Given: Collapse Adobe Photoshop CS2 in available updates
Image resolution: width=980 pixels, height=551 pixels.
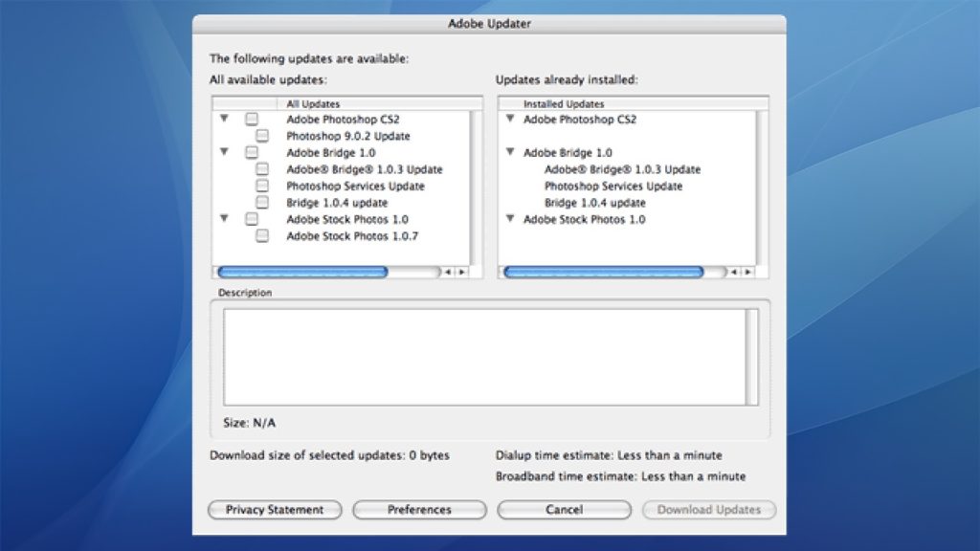Looking at the screenshot, I should point(224,118).
